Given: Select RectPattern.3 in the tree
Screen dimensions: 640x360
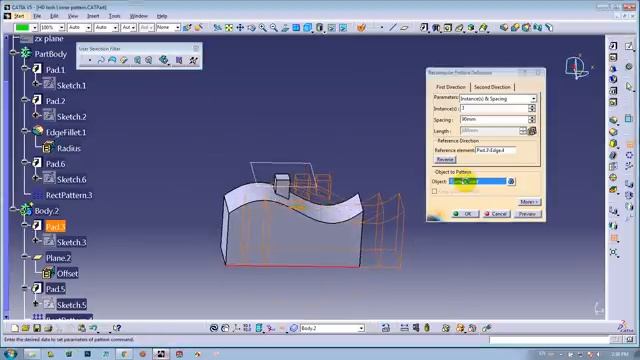Looking at the screenshot, I should (69, 195).
